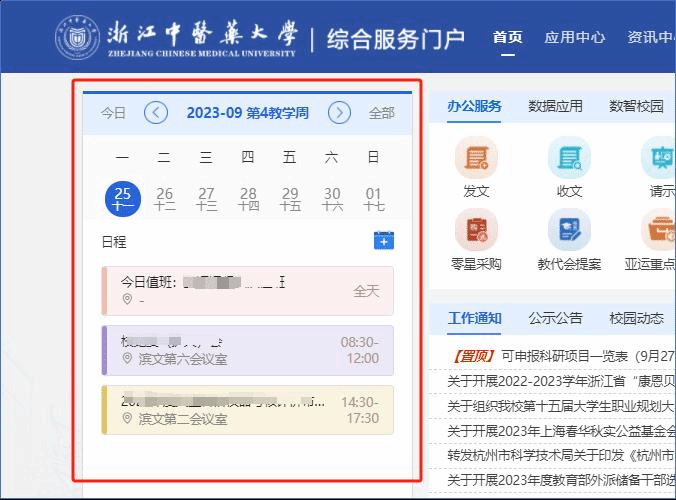
Task: Click the university logo emblem
Action: coord(77,38)
